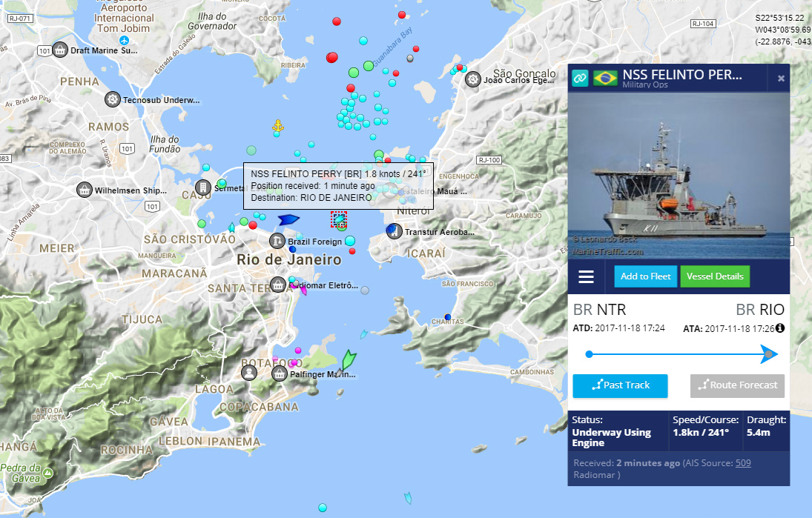Click the Transtur Aeroba... station marker
The width and height of the screenshot is (812, 518).
(x=394, y=230)
